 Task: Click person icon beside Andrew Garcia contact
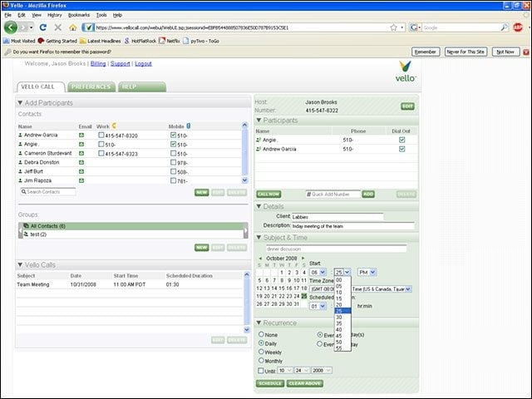click(20, 135)
